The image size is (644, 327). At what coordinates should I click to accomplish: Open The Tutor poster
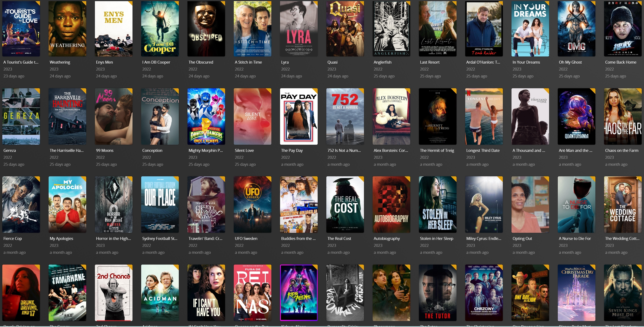point(438,293)
